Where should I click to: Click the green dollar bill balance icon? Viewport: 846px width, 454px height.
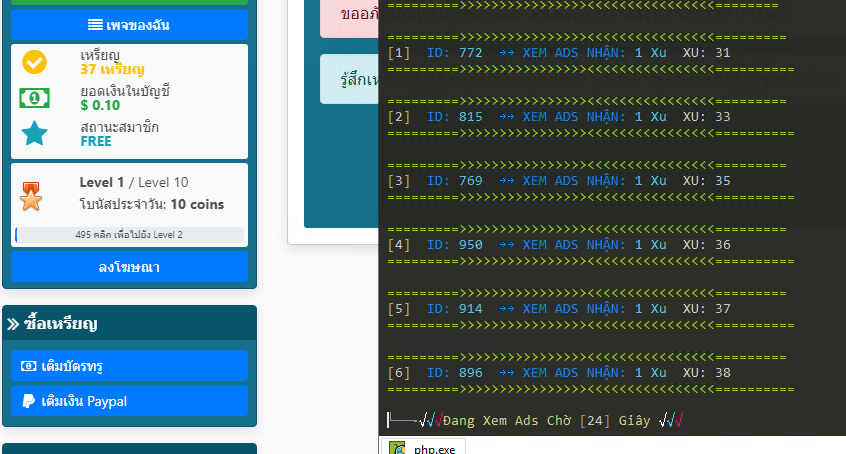point(35,98)
